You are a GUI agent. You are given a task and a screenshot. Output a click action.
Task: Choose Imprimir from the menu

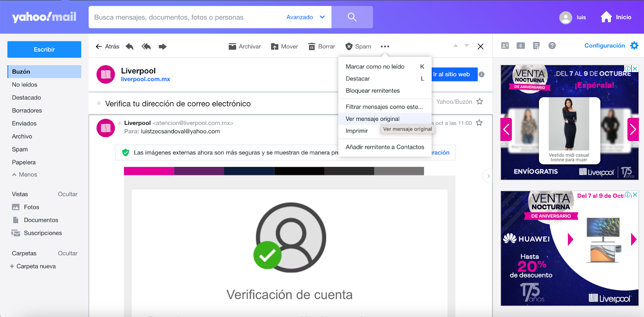pos(357,131)
